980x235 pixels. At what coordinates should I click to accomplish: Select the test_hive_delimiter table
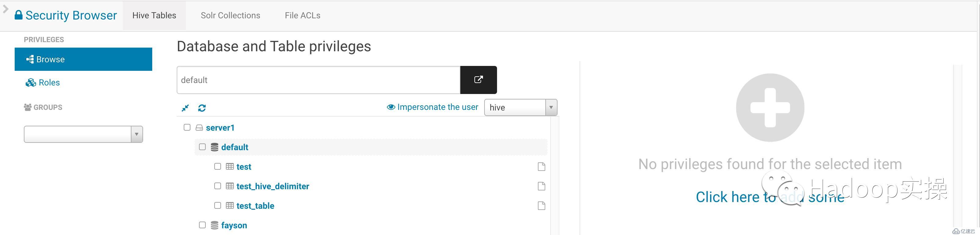click(x=272, y=186)
